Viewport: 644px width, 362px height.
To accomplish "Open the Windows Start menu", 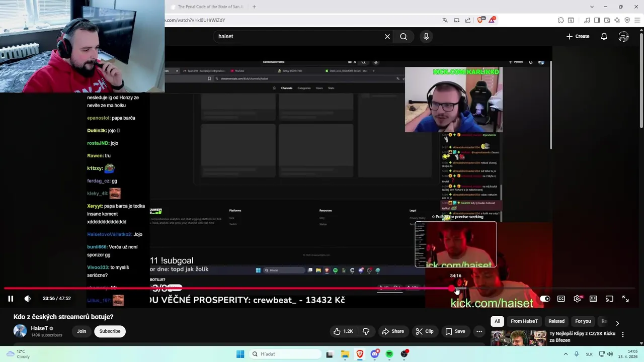I will (x=240, y=354).
